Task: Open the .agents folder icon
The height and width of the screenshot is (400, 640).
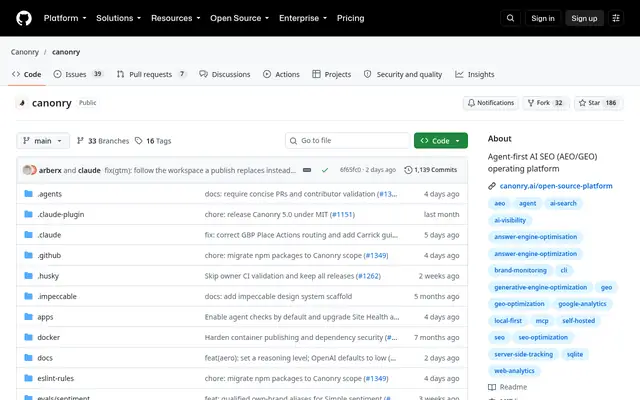Action: pyautogui.click(x=28, y=193)
